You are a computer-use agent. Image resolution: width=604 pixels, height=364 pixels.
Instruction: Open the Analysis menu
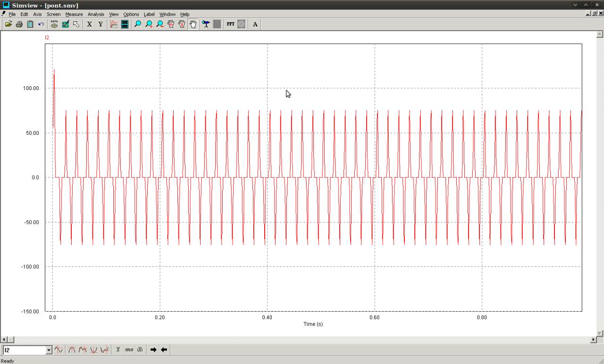[x=96, y=14]
